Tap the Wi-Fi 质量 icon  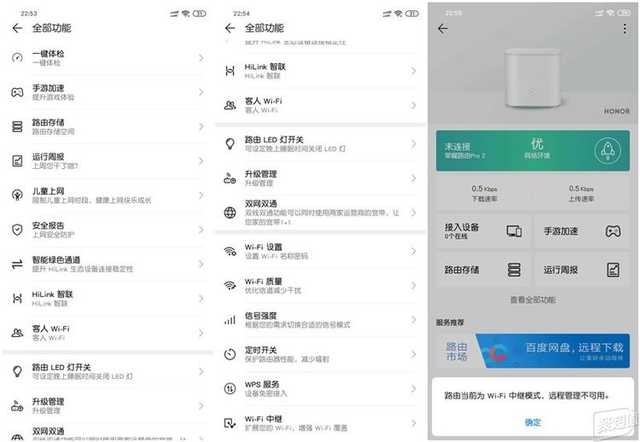(x=230, y=285)
